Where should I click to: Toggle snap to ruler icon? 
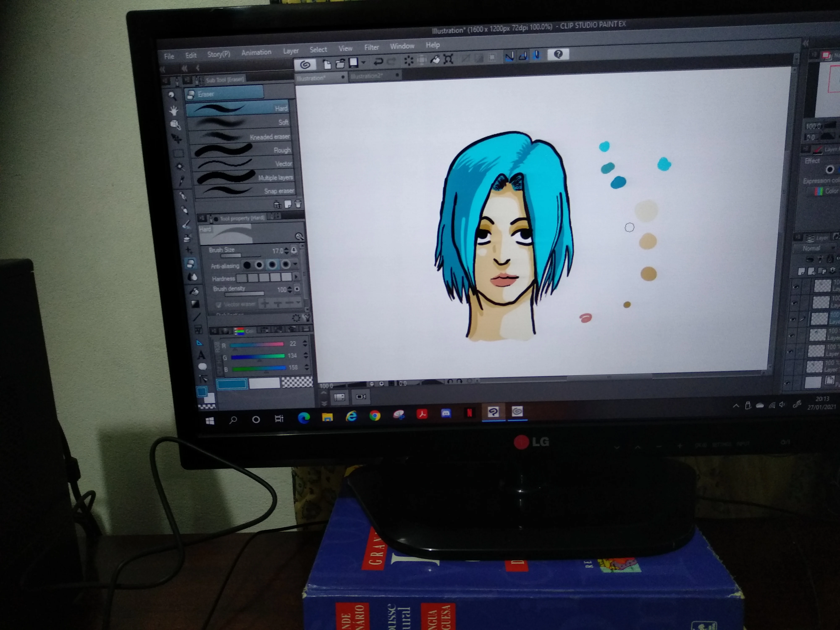pyautogui.click(x=509, y=56)
